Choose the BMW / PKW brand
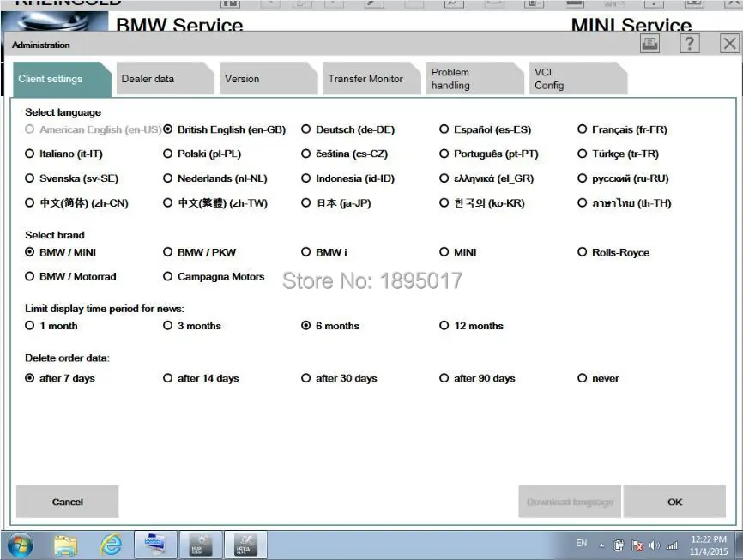 (x=200, y=252)
